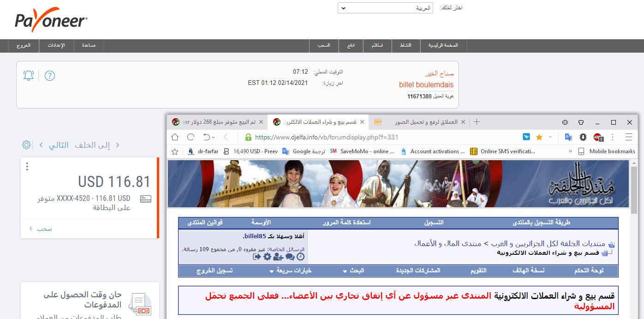
Task: Open the Payoneer النشاط menu item
Action: pos(405,46)
